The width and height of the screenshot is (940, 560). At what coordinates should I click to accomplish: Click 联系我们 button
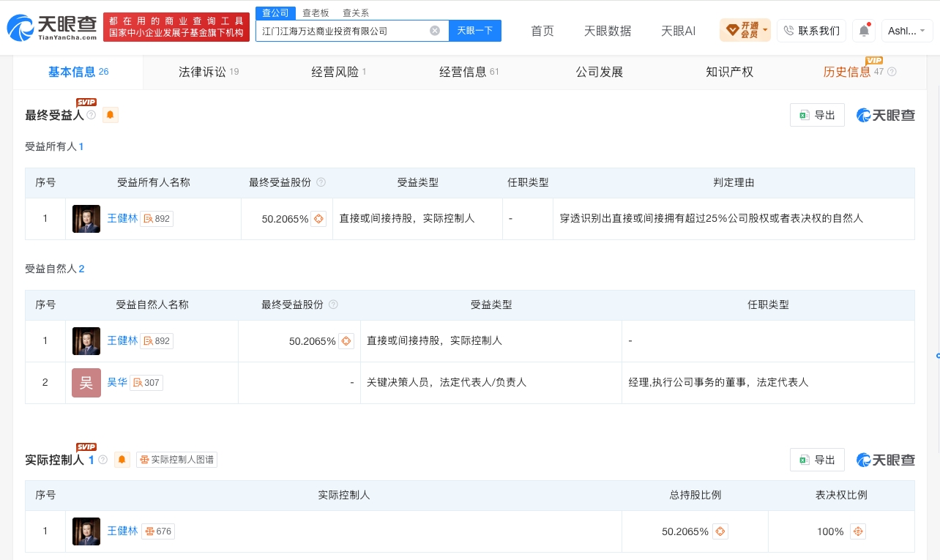(811, 31)
